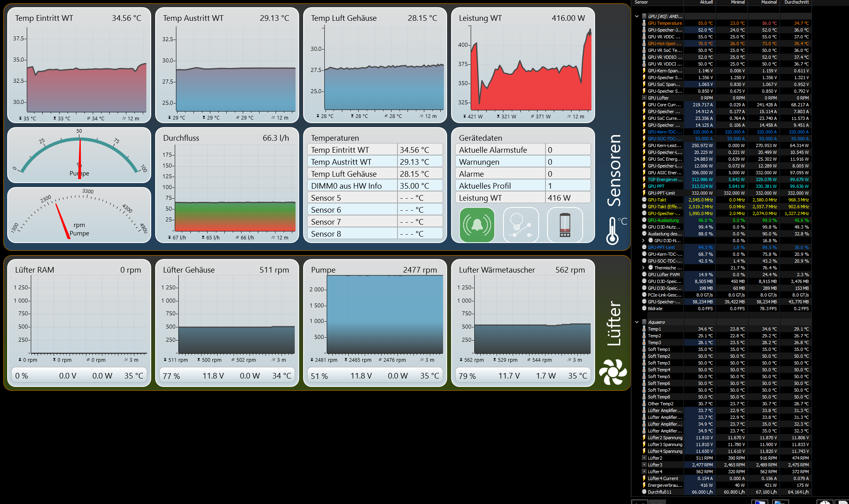Screen dimensions: 849x504
Task: Click lightning icon beside GPU Core Current
Action: point(644,105)
